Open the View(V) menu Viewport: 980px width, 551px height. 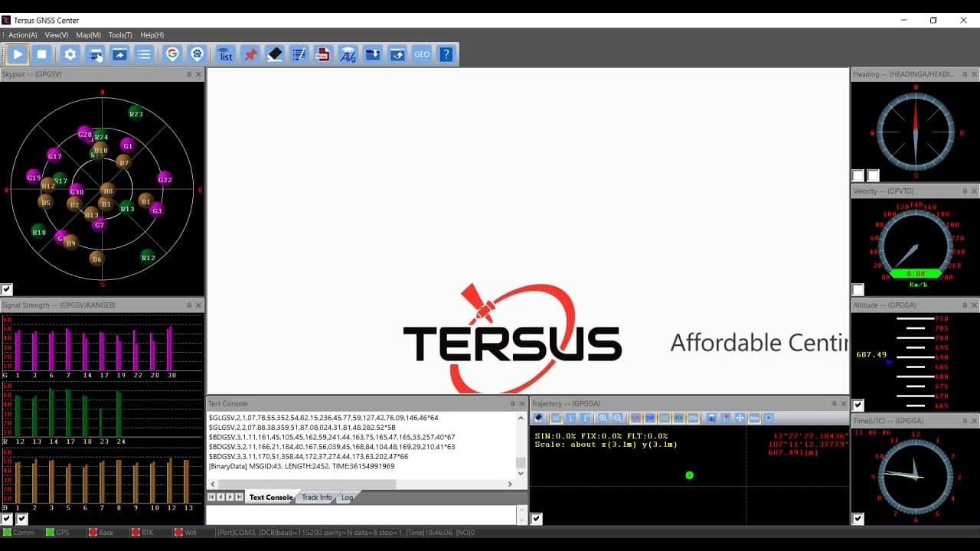[x=57, y=35]
